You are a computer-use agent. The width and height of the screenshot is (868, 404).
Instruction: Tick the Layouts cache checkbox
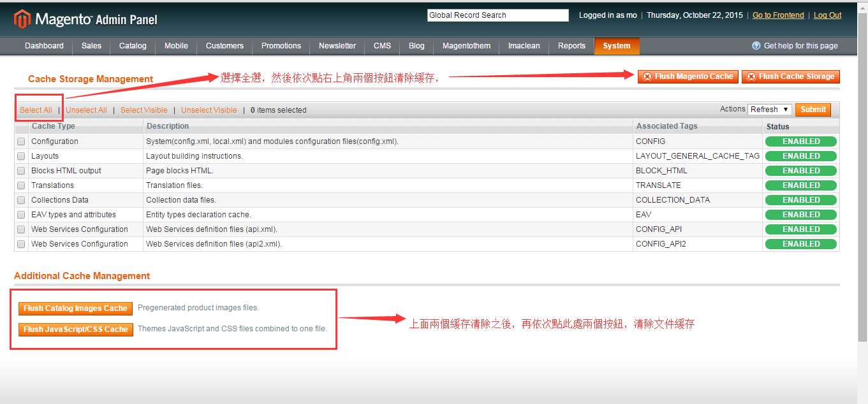tap(21, 156)
